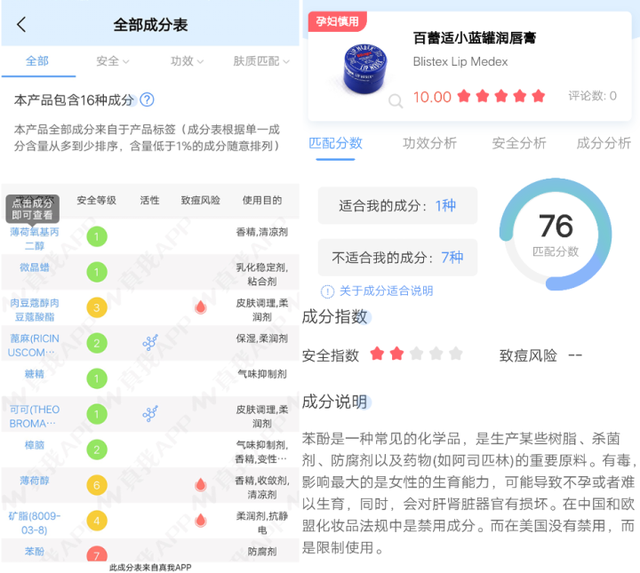Tap safety level 3 badge for 肉豆蔻醇

click(97, 307)
